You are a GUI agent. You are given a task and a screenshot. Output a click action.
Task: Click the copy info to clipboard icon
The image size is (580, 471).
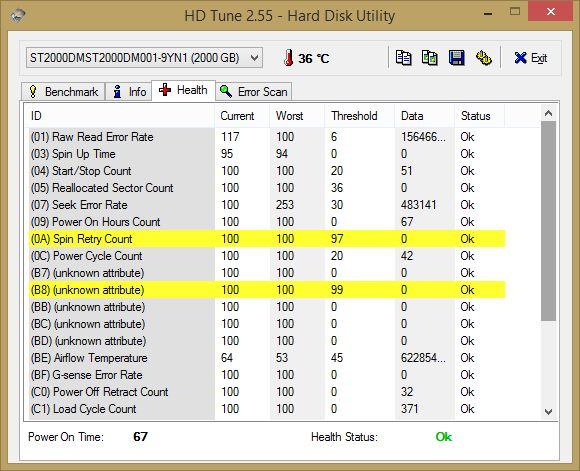pyautogui.click(x=403, y=58)
